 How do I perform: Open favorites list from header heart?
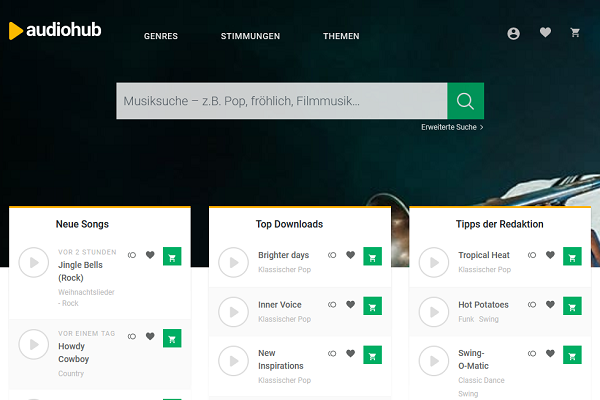point(545,33)
